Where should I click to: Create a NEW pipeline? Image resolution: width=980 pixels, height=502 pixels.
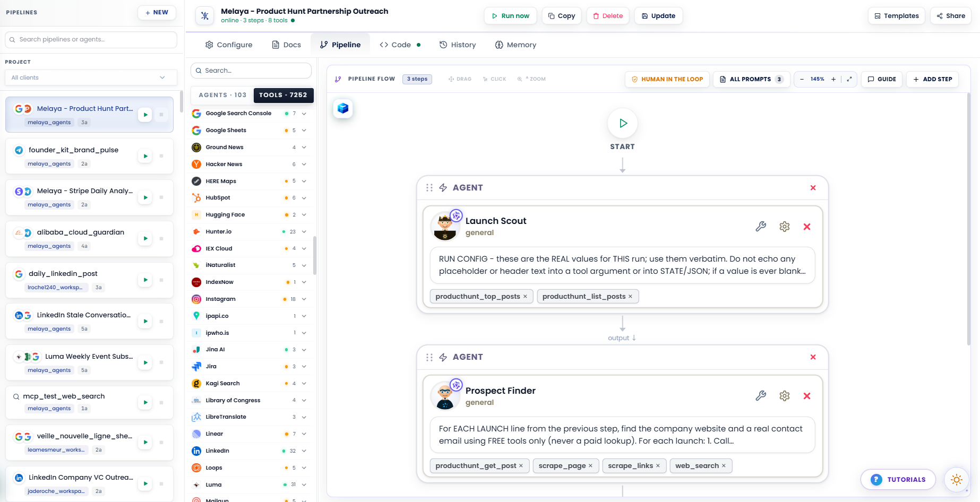click(x=157, y=12)
